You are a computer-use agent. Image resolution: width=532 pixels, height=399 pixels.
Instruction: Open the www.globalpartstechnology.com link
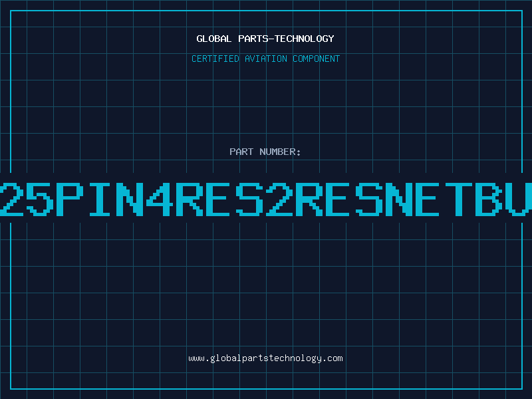(265, 358)
